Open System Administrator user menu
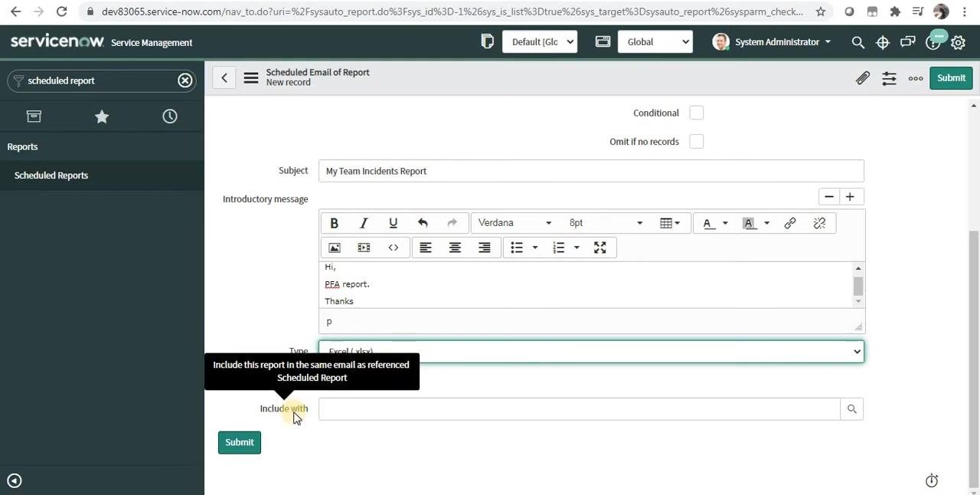 (x=772, y=42)
